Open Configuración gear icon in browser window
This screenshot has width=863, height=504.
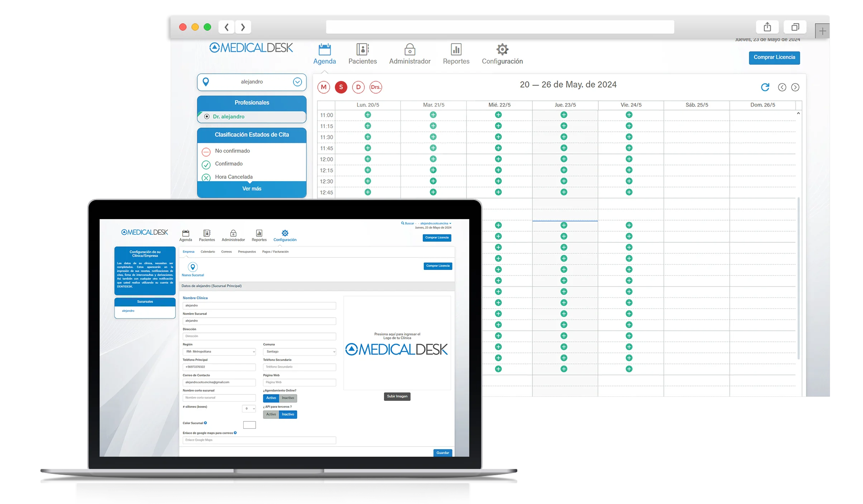[x=502, y=49]
